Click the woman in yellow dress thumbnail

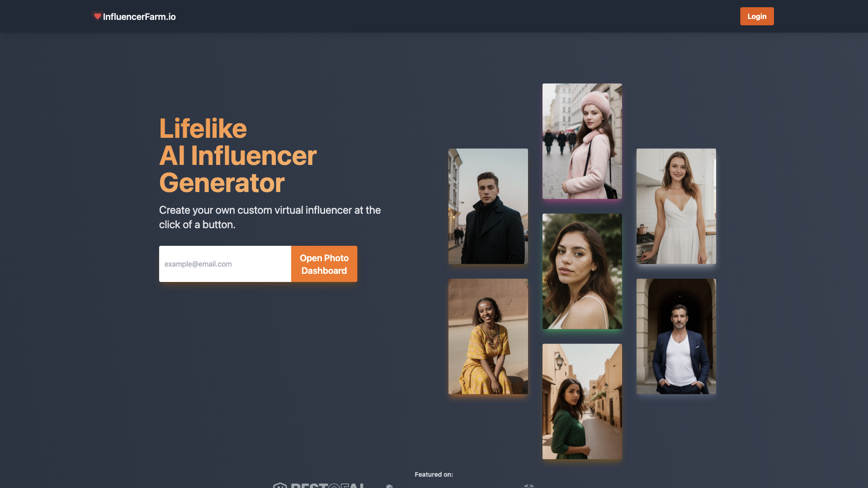(488, 336)
